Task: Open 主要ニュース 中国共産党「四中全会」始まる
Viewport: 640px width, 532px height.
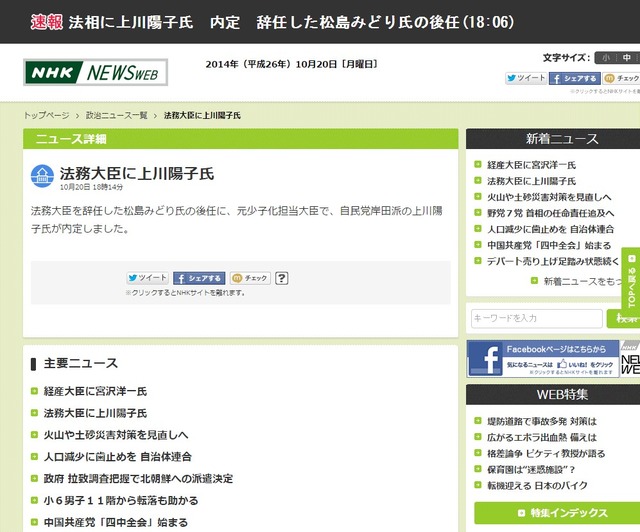Action: pyautogui.click(x=116, y=522)
